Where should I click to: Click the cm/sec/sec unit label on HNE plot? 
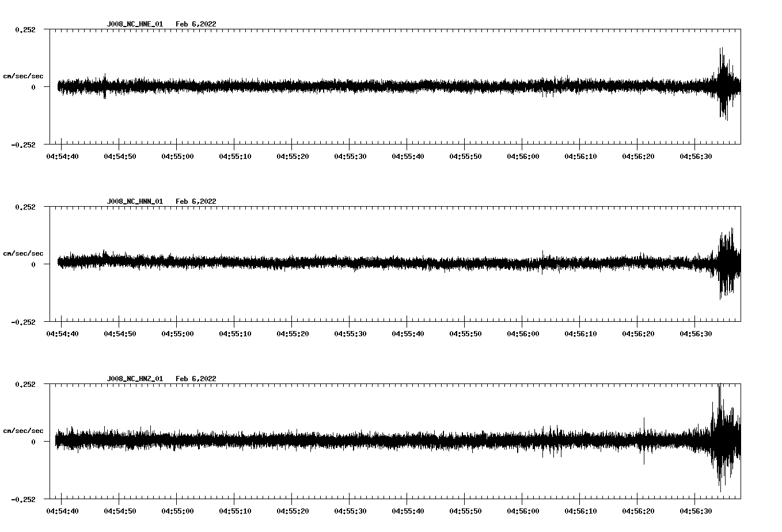(x=23, y=76)
